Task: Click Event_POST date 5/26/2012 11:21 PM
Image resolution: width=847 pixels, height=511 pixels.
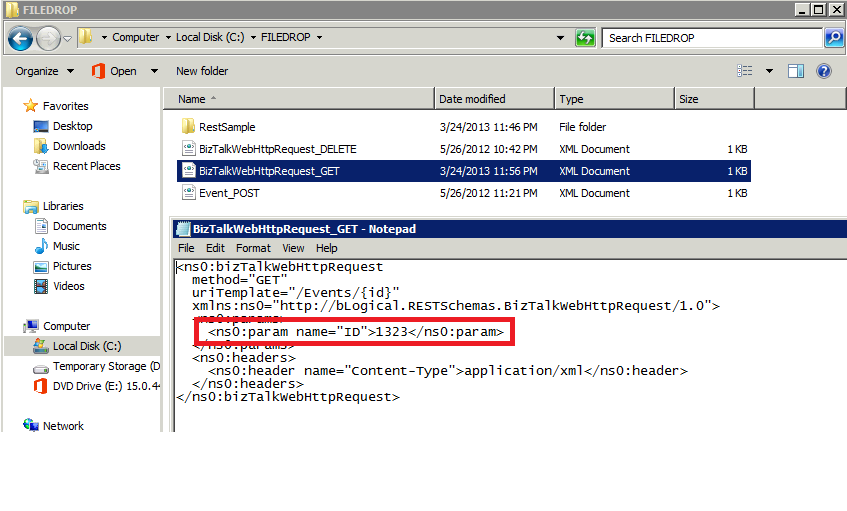Action: click(488, 193)
